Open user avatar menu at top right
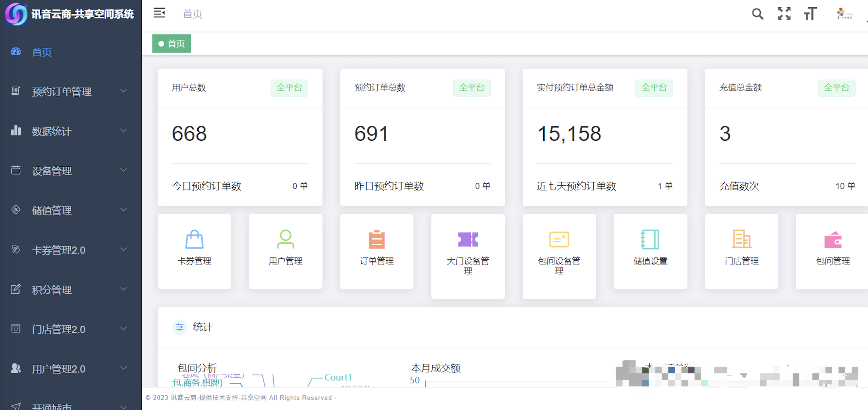 tap(844, 14)
